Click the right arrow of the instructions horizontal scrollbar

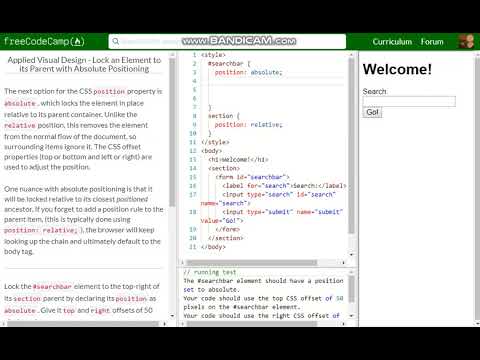(164, 323)
